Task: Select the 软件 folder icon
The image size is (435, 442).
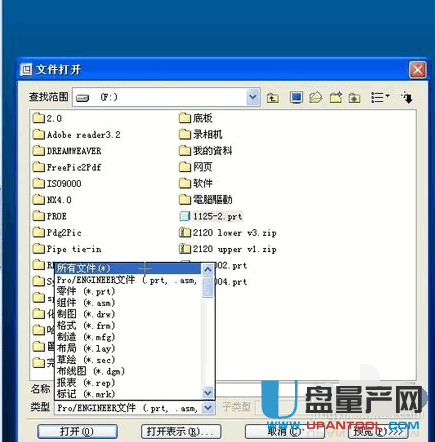Action: 185,183
